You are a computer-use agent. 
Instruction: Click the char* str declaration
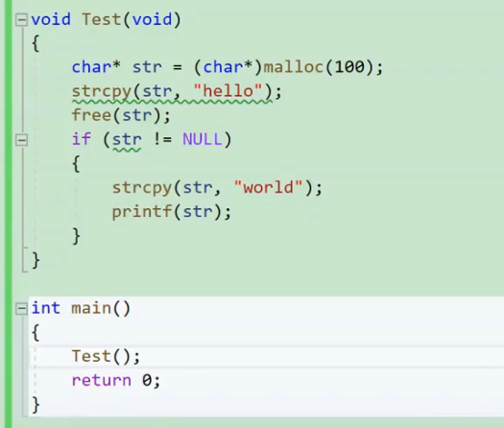tap(117, 67)
